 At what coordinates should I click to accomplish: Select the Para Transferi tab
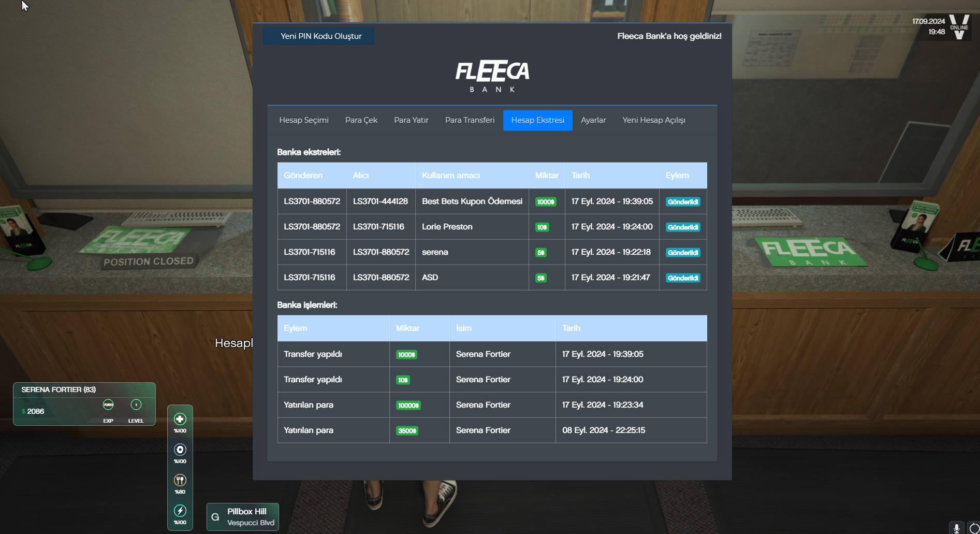(470, 120)
